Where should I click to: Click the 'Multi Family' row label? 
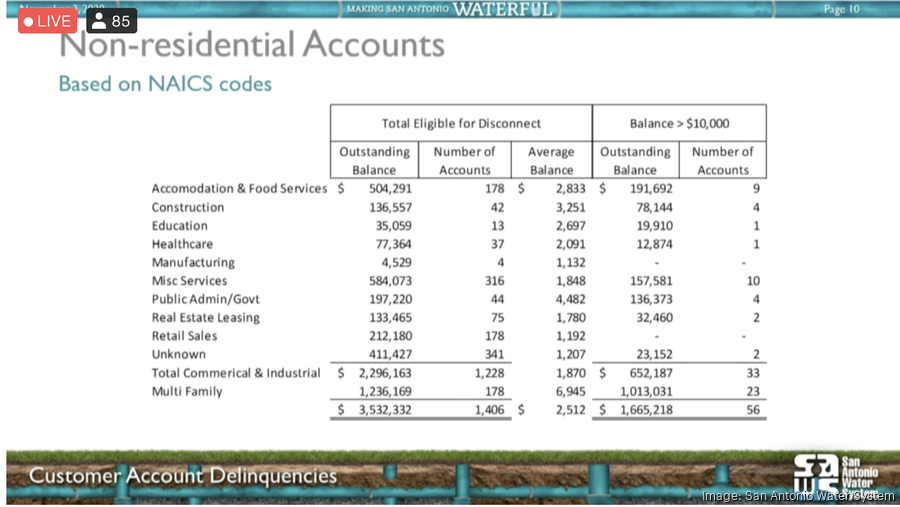(187, 392)
